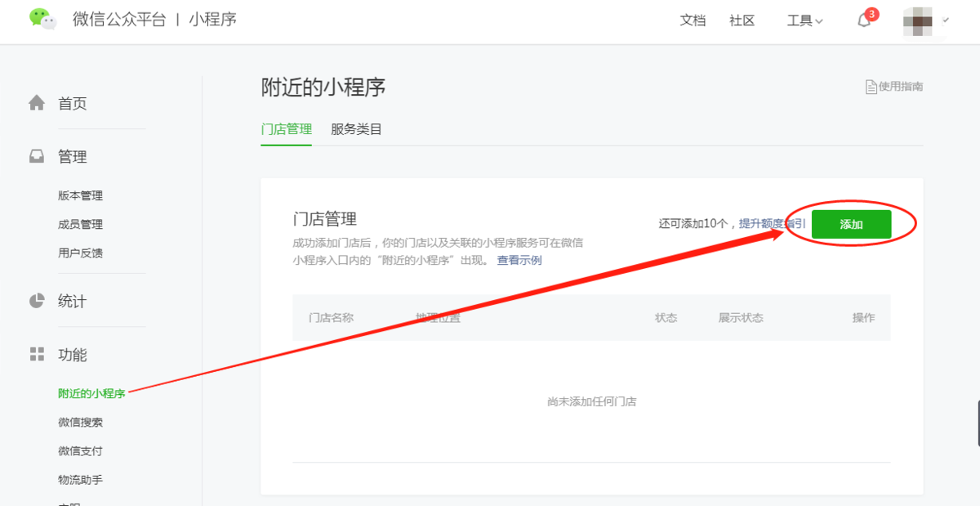Screen dimensions: 980x506
Task: Click the 小程序 label in header
Action: [212, 19]
